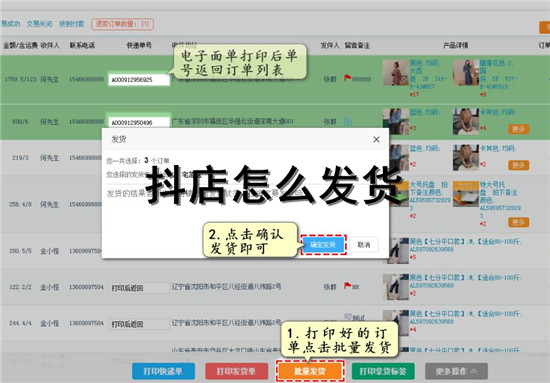Click the red 打印发货单 button
The height and width of the screenshot is (383, 550).
(x=236, y=371)
